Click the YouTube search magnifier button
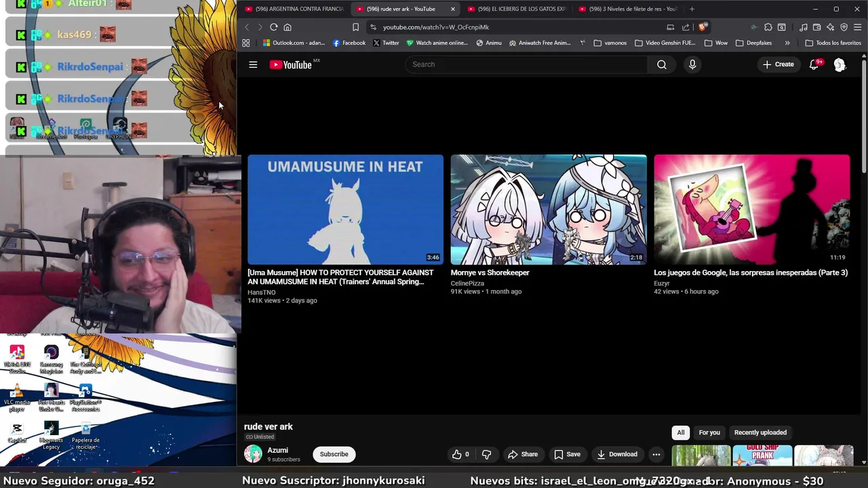This screenshot has height=488, width=868. click(662, 64)
